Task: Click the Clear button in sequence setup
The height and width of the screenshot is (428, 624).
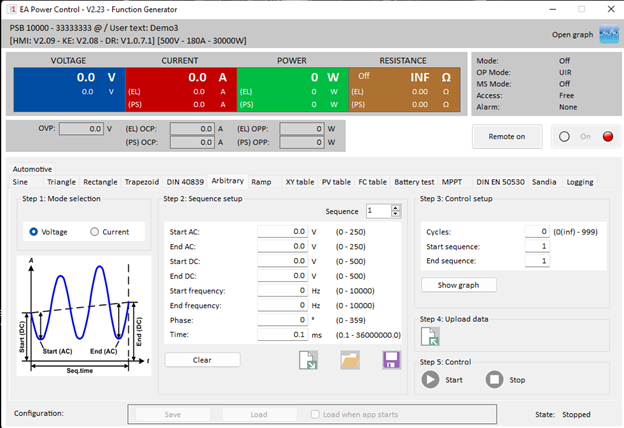Action: pos(202,360)
